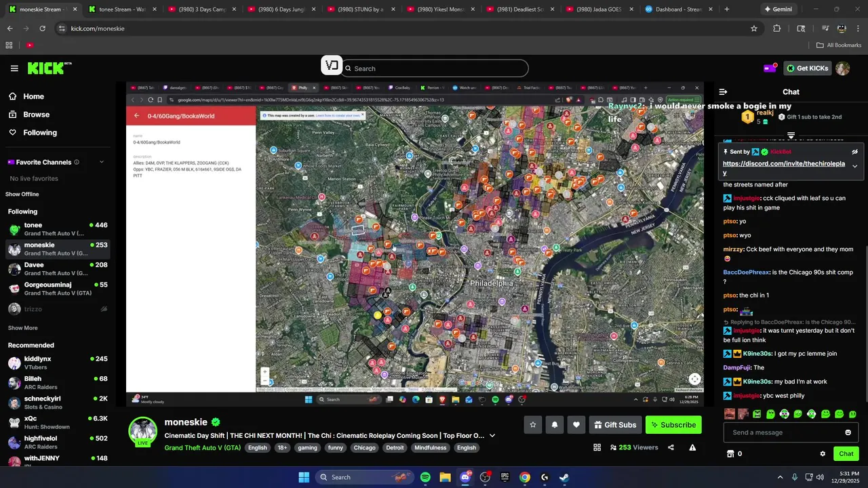868x488 pixels.
Task: Open the Kick hamburger menu
Action: [14, 68]
